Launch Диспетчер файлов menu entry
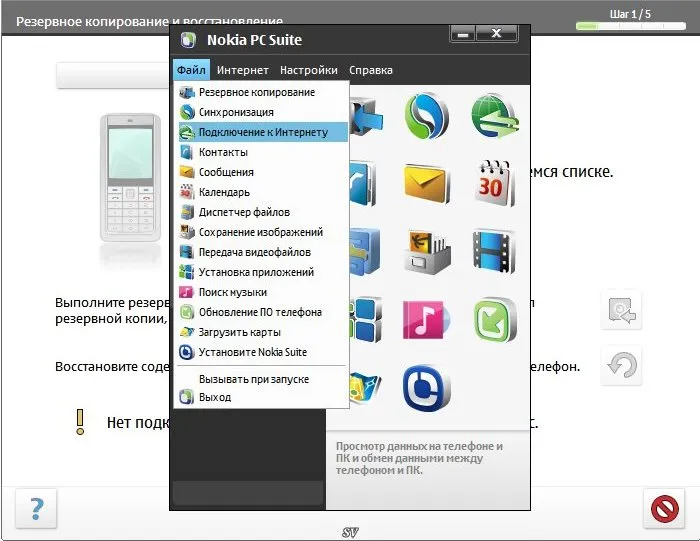The height and width of the screenshot is (541, 700). point(263,212)
